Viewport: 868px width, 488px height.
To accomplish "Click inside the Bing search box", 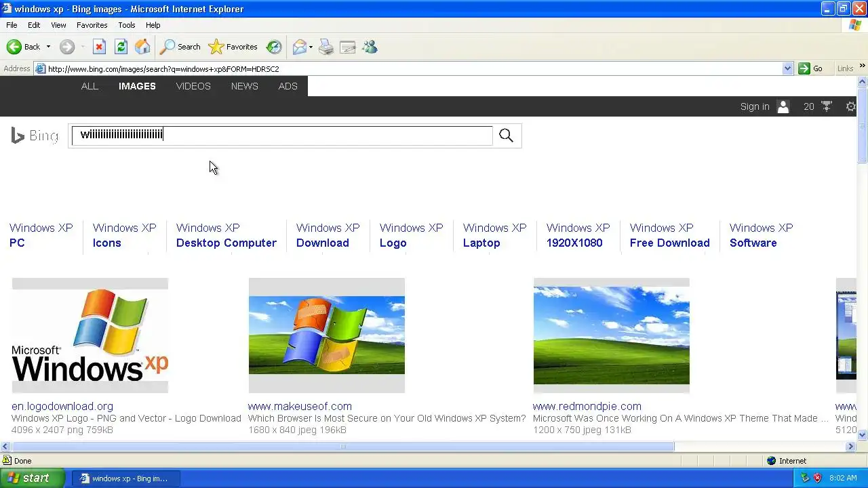I will tap(282, 135).
